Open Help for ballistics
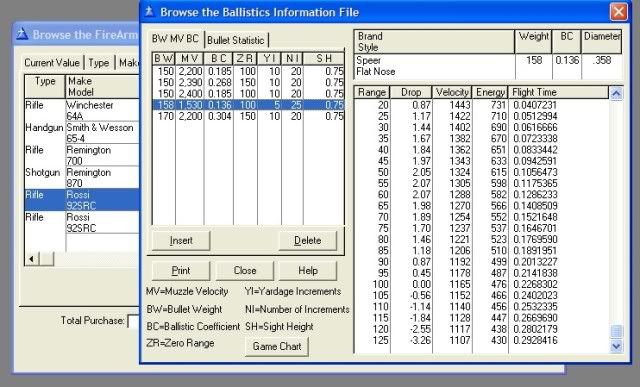 (308, 271)
